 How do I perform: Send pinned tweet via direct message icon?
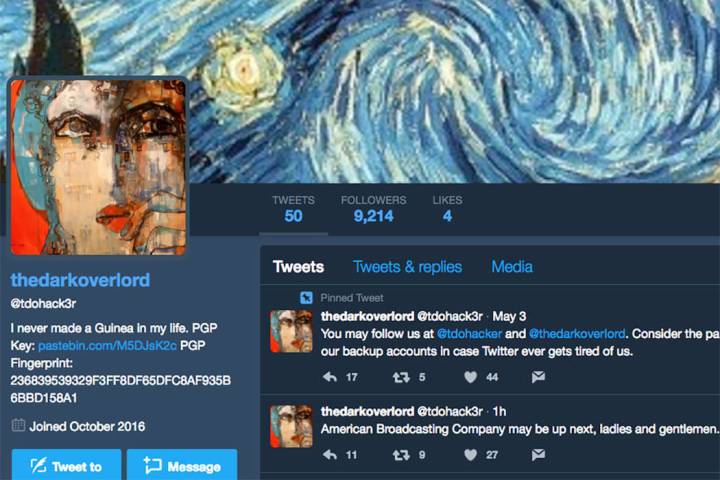(538, 377)
